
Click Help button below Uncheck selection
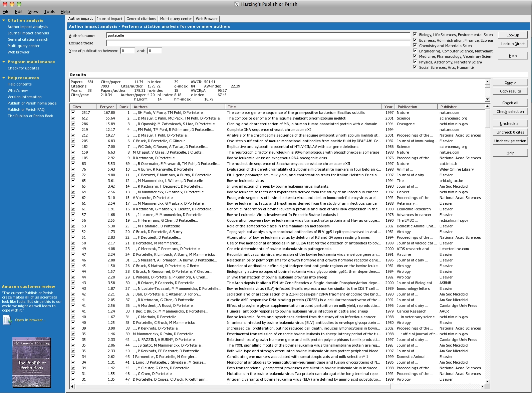[x=510, y=153]
